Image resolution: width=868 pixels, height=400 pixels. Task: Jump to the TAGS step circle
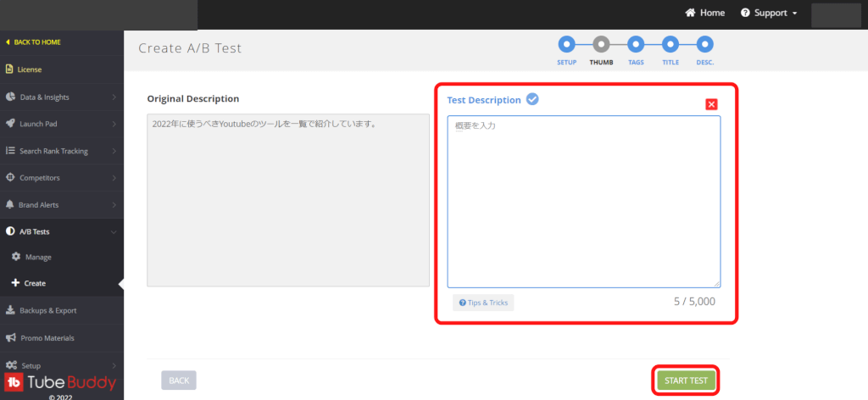[636, 44]
